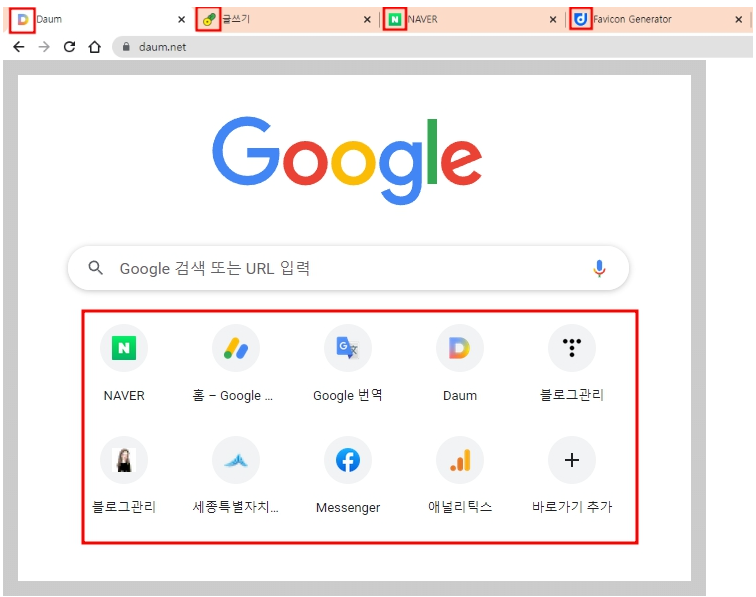Click the Google logo
This screenshot has height=597, width=756.
click(x=347, y=159)
